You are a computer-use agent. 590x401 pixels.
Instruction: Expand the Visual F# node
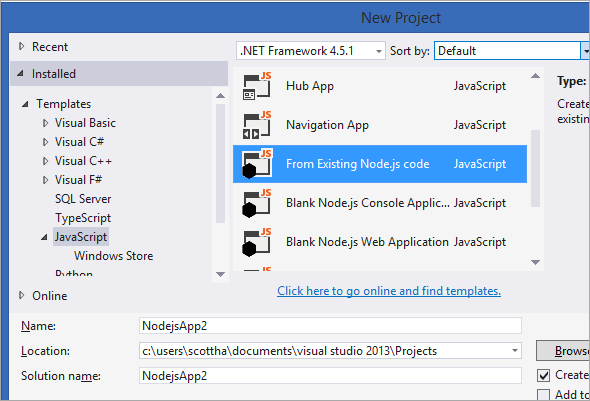(x=45, y=180)
